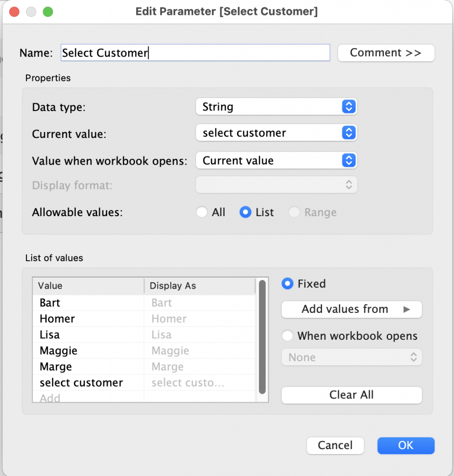454x476 pixels.
Task: Open the Data type dropdown
Action: (276, 107)
